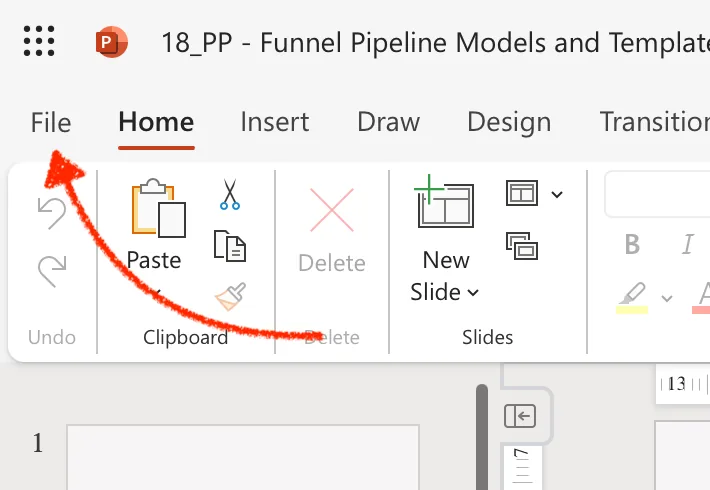The image size is (710, 490).
Task: Select the Format Painter brush
Action: click(x=231, y=297)
